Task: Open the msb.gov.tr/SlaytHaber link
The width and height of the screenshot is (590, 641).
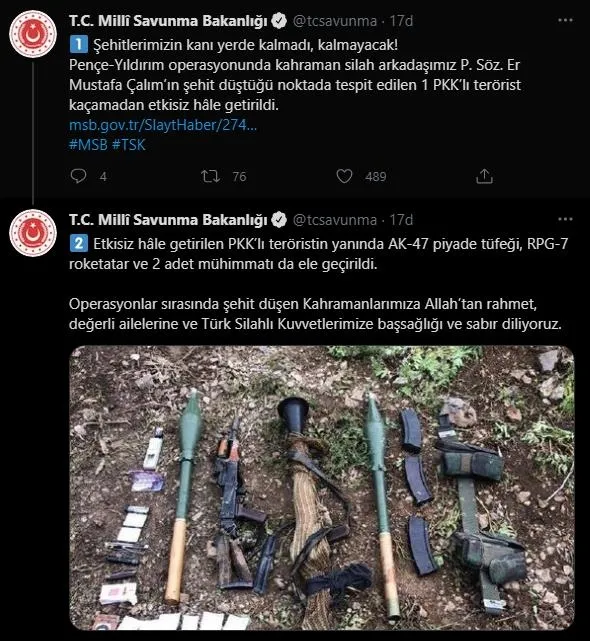Action: pos(163,125)
